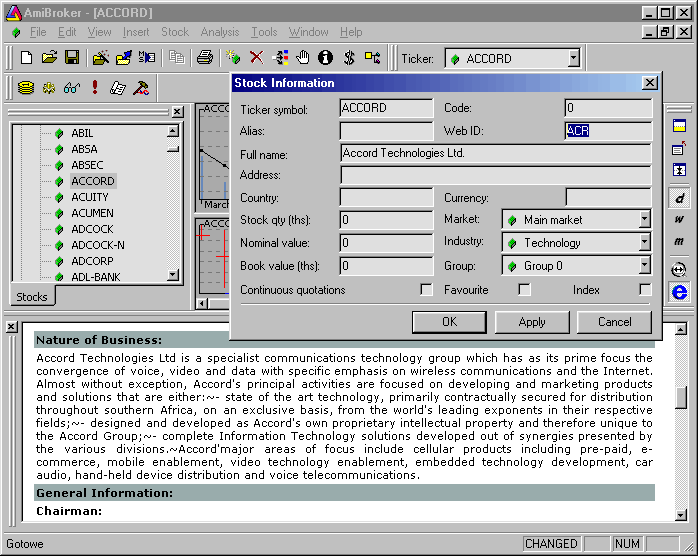Click the dollar sign Finances icon
This screenshot has height=556, width=698.
[x=349, y=58]
